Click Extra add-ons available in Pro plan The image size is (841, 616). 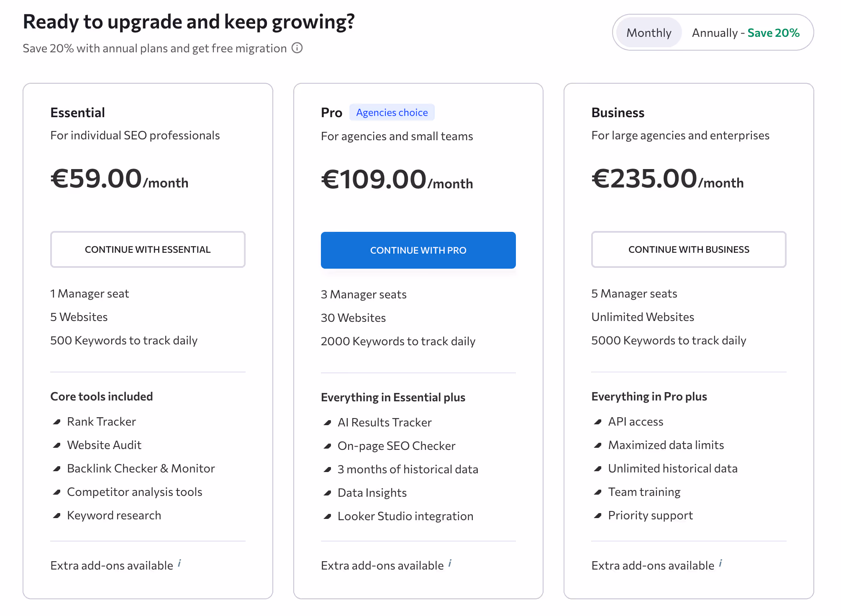382,566
